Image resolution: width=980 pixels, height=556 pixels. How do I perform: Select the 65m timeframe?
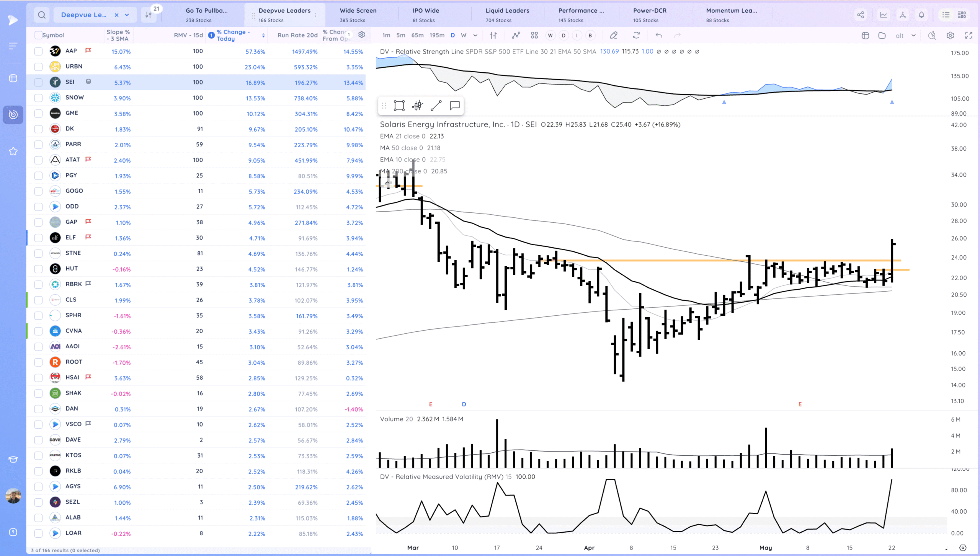coord(417,35)
